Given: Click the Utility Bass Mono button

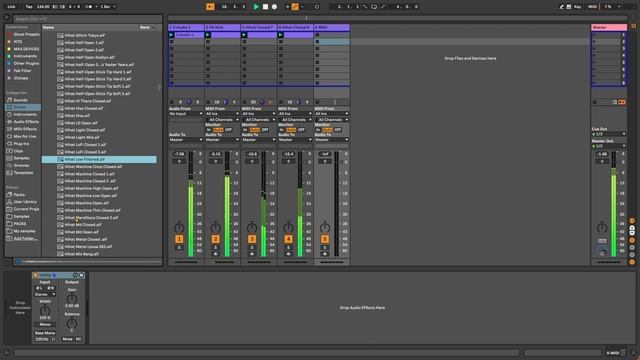Looking at the screenshot, I should coord(45,333).
